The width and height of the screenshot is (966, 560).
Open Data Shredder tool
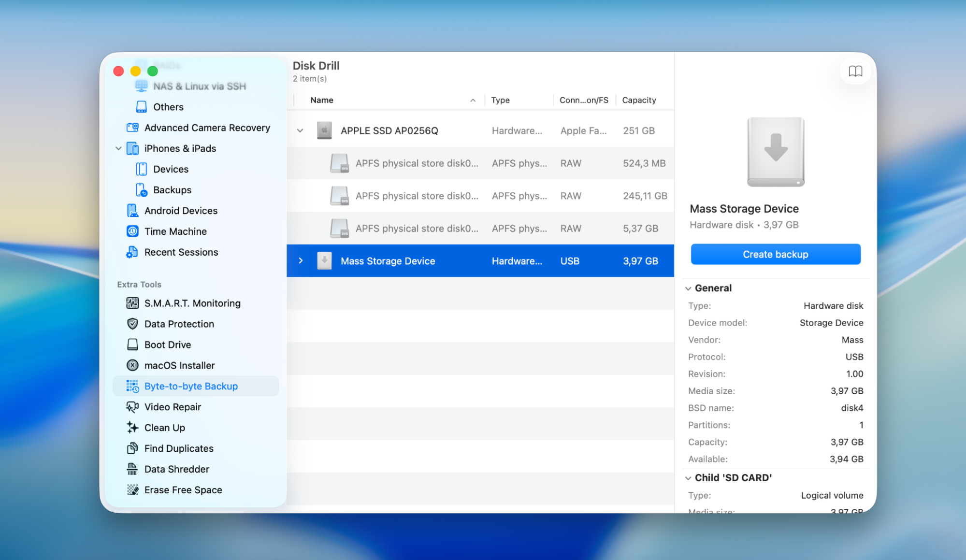177,469
